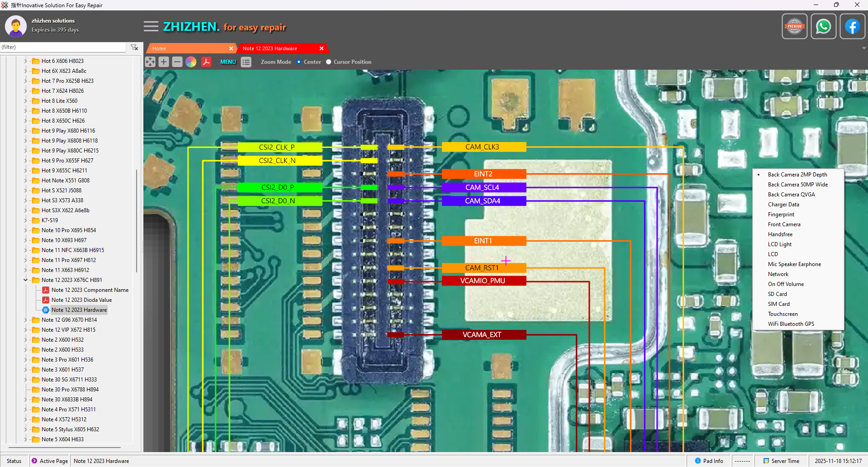Collapse the Note 12 2023 X676C H891 folder
868x467 pixels.
[25, 280]
